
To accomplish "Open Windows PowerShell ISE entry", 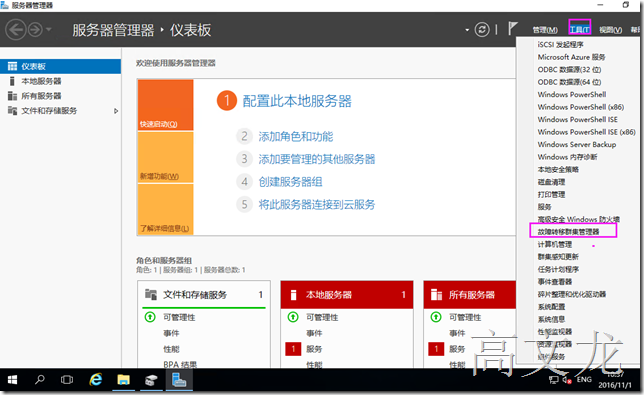I will click(577, 119).
